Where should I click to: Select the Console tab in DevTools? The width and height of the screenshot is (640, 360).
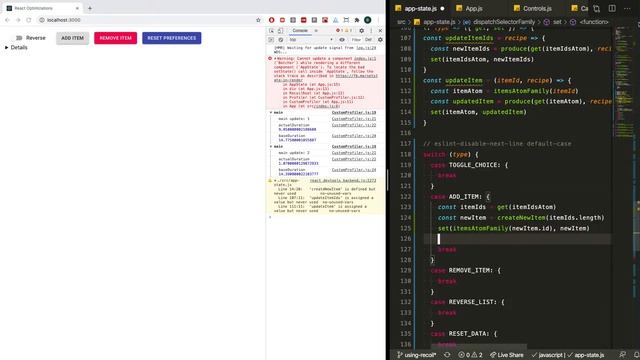pos(300,31)
